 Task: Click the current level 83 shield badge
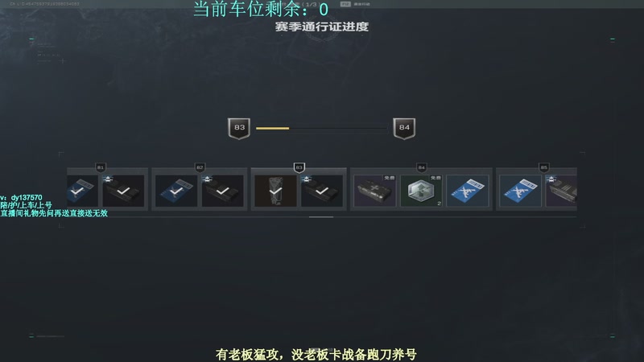coord(239,129)
